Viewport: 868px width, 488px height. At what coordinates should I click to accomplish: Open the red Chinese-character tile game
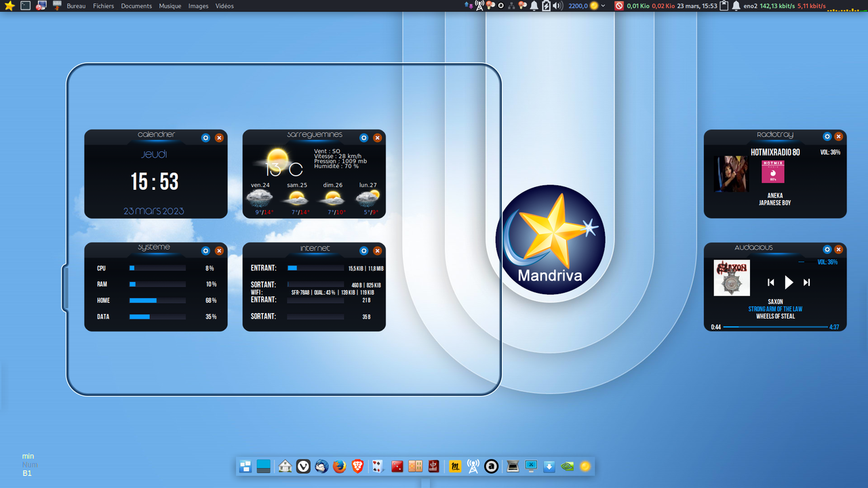pos(434,466)
